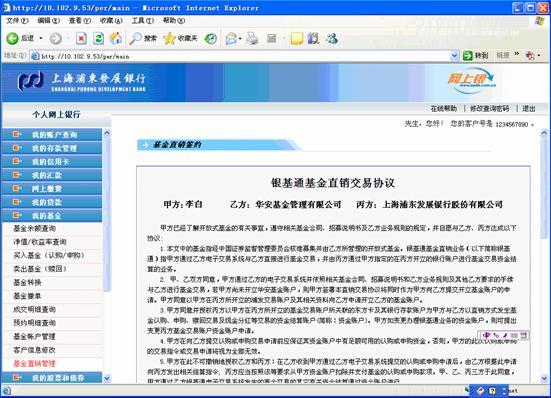Click the 退出 logout link
Screen dimensions: 551x398
click(x=529, y=109)
